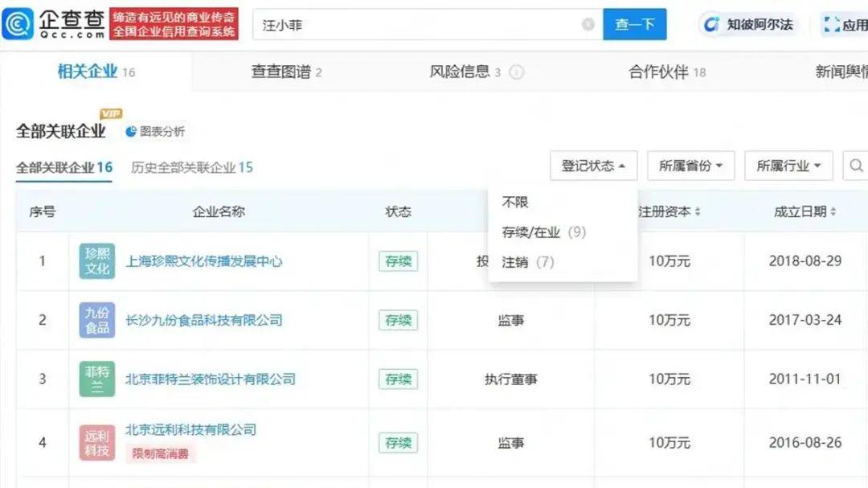Click the 查一下 search button
This screenshot has height=488, width=868.
[x=635, y=24]
